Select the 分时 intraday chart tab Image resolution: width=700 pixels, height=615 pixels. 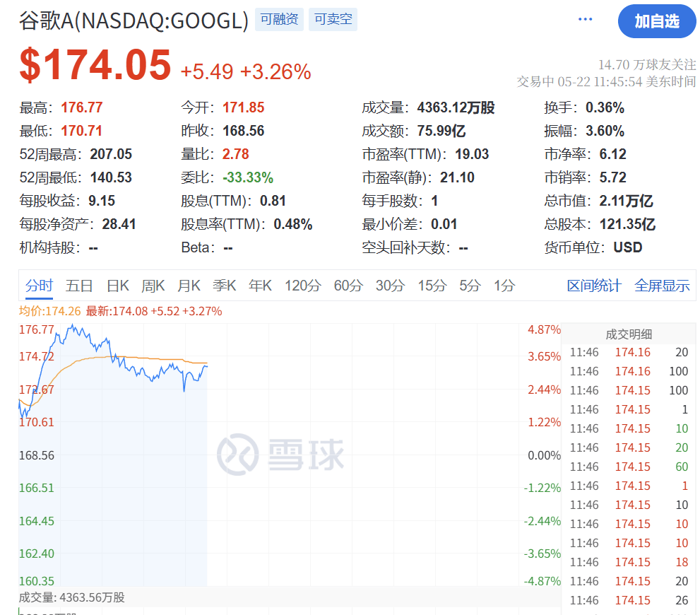40,286
